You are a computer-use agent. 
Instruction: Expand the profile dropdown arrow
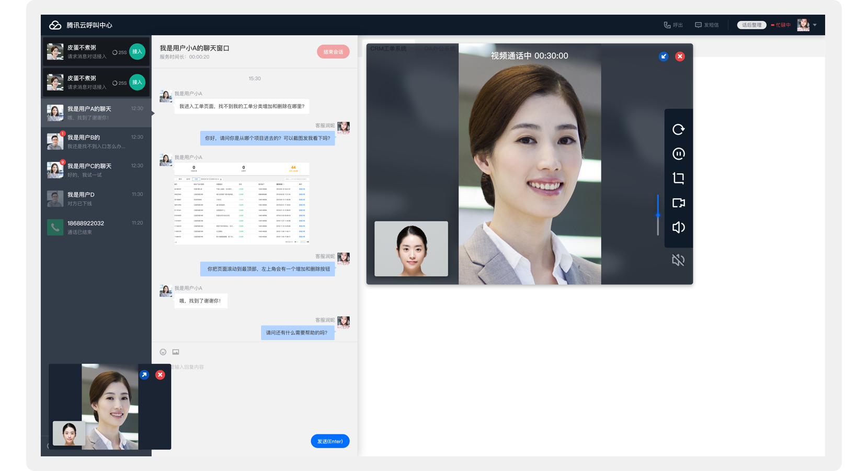[x=815, y=25]
